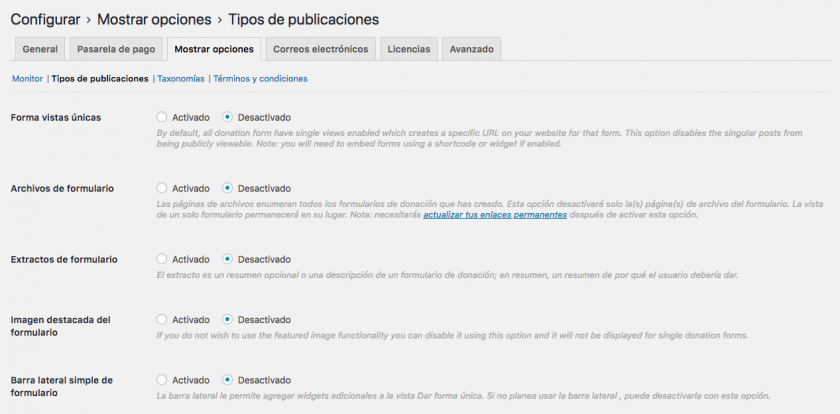Pick Desactivado for Extractos de formulario
This screenshot has width=840, height=414.
pyautogui.click(x=228, y=259)
